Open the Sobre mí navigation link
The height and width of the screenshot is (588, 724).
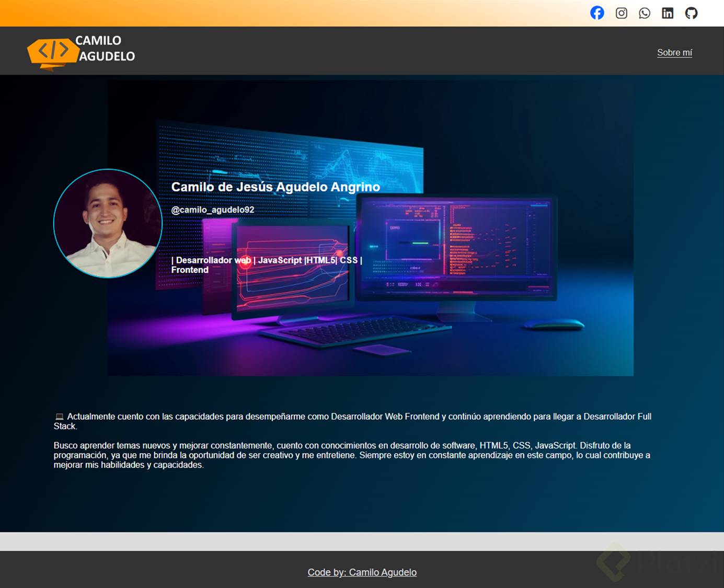point(674,53)
